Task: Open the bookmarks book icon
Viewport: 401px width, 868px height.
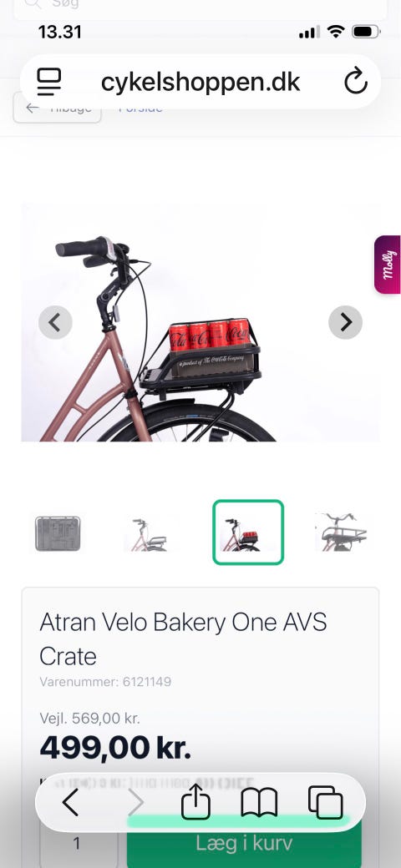Action: pyautogui.click(x=259, y=803)
